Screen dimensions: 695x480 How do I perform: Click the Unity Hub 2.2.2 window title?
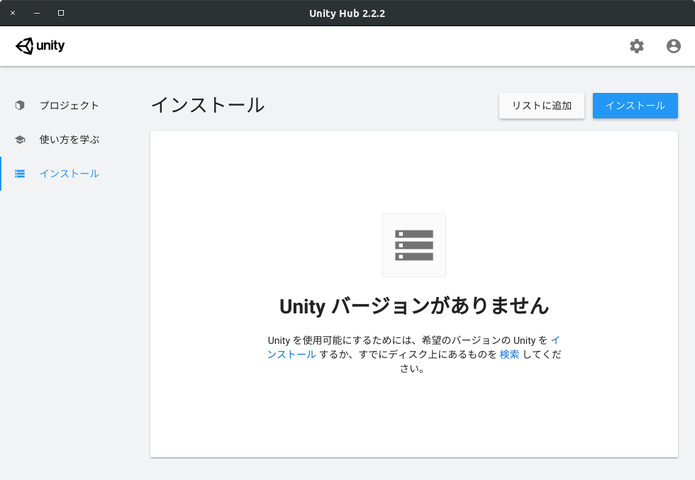pos(347,13)
